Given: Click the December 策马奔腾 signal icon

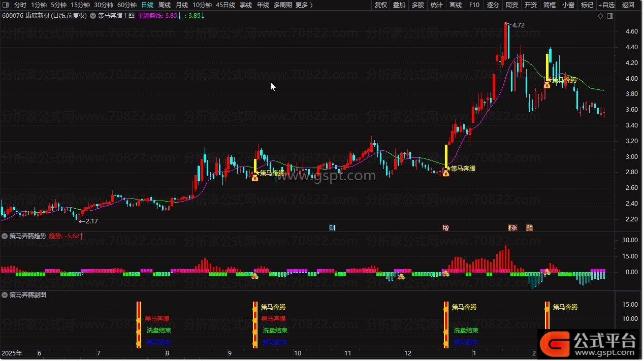Looking at the screenshot, I should [445, 173].
